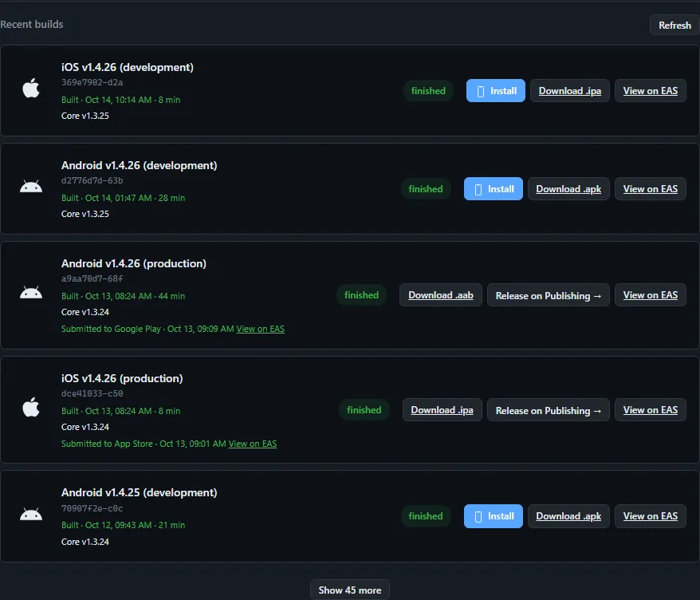Click Built Oct 12, 09:43 AM text
The height and width of the screenshot is (600, 700).
coord(123,525)
